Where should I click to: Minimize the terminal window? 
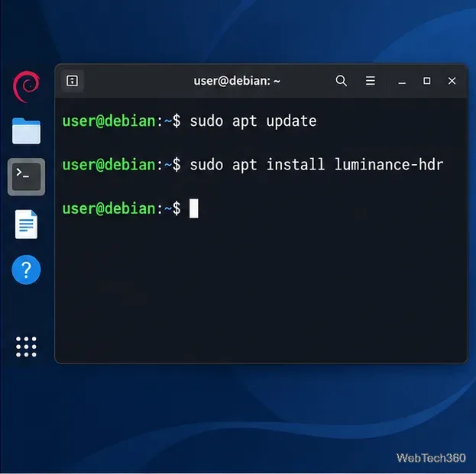tap(402, 81)
